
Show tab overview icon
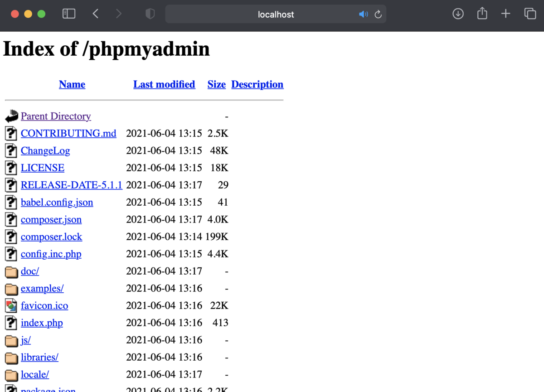(530, 14)
